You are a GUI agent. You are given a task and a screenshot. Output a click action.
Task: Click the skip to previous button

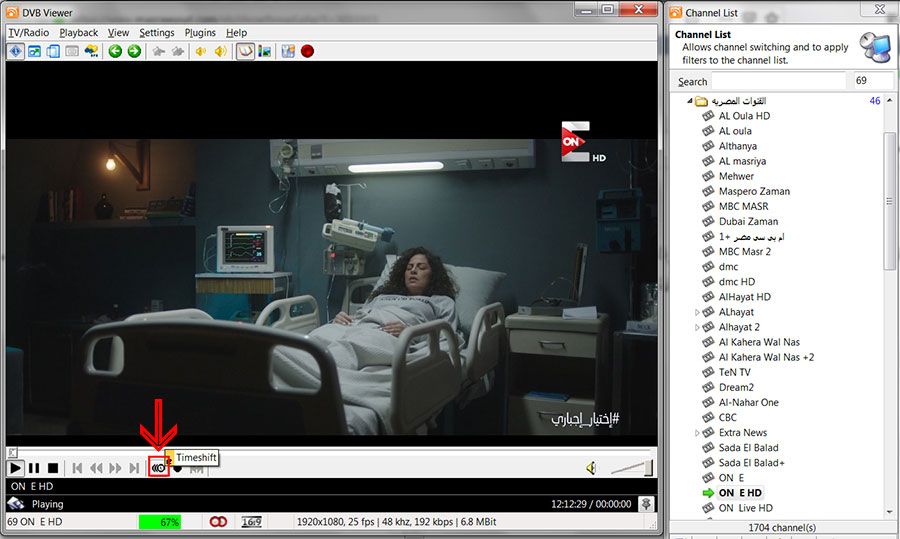(x=77, y=468)
